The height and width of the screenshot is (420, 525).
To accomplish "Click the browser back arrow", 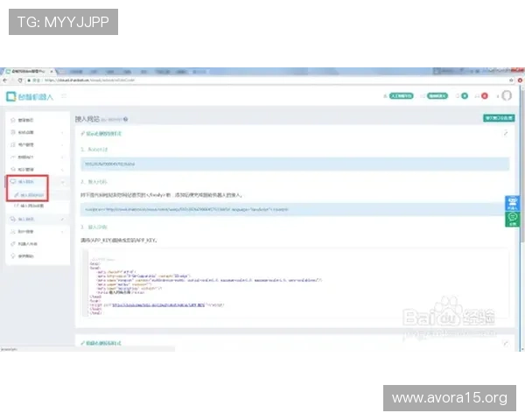I will (x=5, y=80).
